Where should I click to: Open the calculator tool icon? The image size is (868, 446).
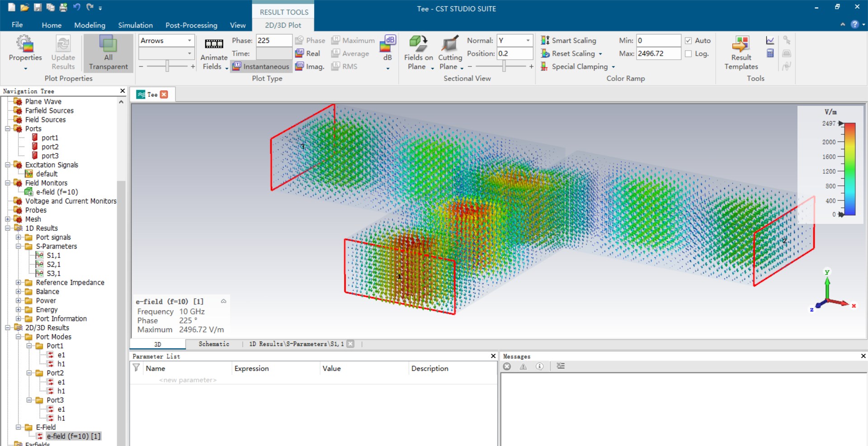tap(770, 53)
